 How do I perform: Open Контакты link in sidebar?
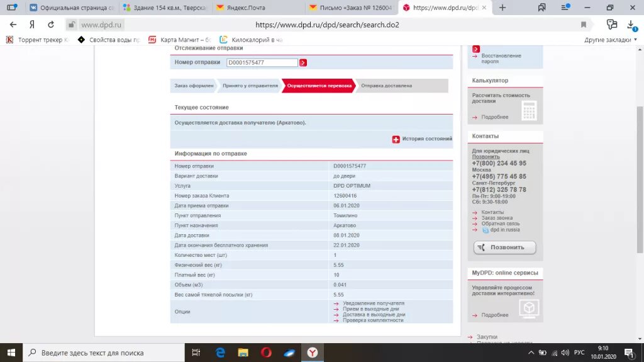(492, 212)
